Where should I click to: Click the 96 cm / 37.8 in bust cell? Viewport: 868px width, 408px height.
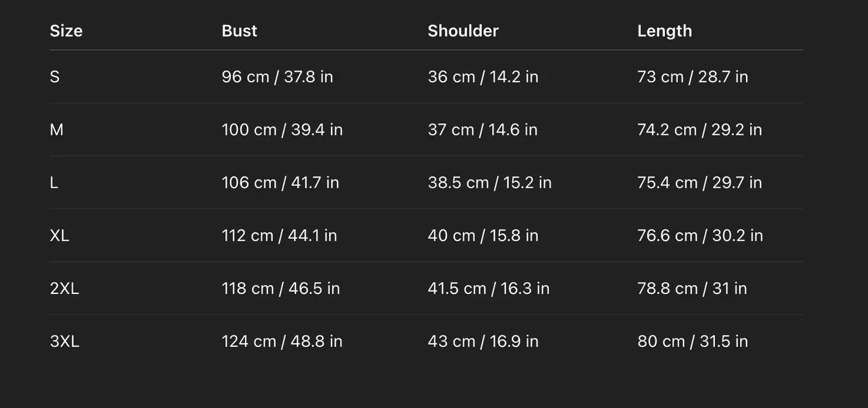point(277,77)
